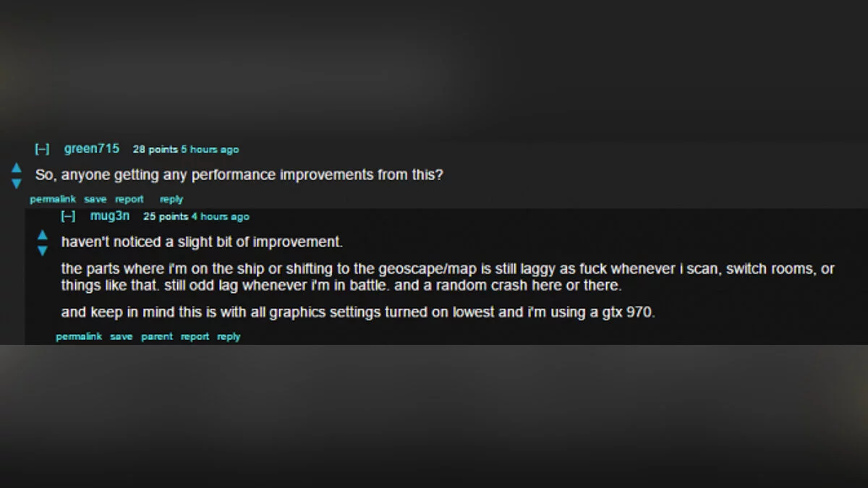The image size is (868, 488).
Task: Save mug3n's reply
Action: [122, 336]
